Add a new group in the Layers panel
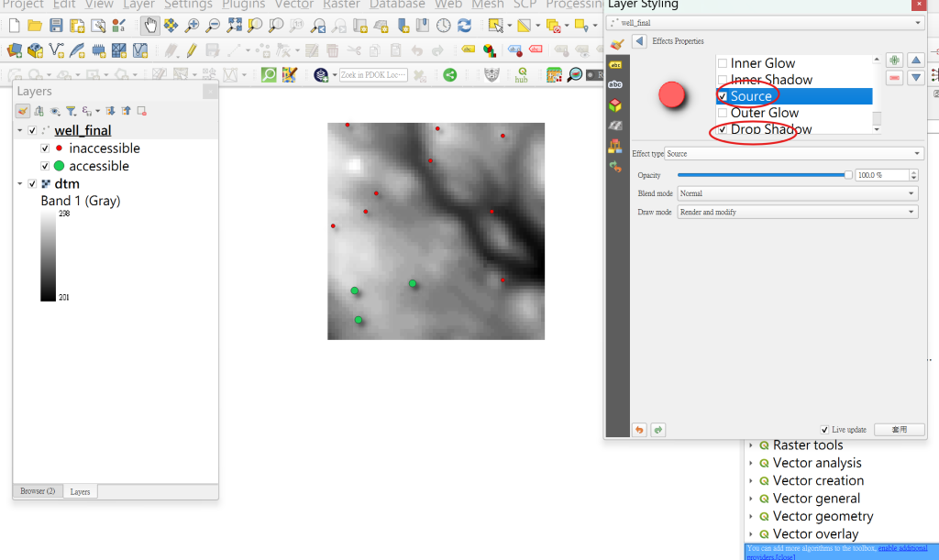This screenshot has height=560, width=939. click(39, 111)
